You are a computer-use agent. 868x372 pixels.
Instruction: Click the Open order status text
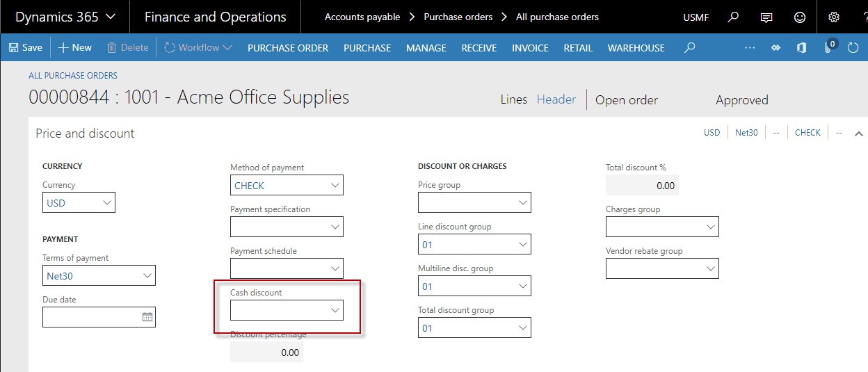point(627,100)
